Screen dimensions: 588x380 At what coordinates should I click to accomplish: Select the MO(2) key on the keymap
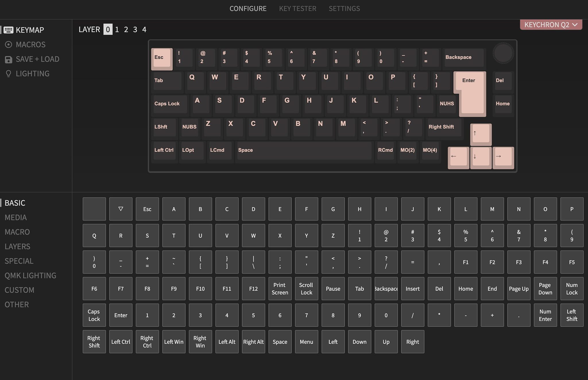click(x=408, y=150)
